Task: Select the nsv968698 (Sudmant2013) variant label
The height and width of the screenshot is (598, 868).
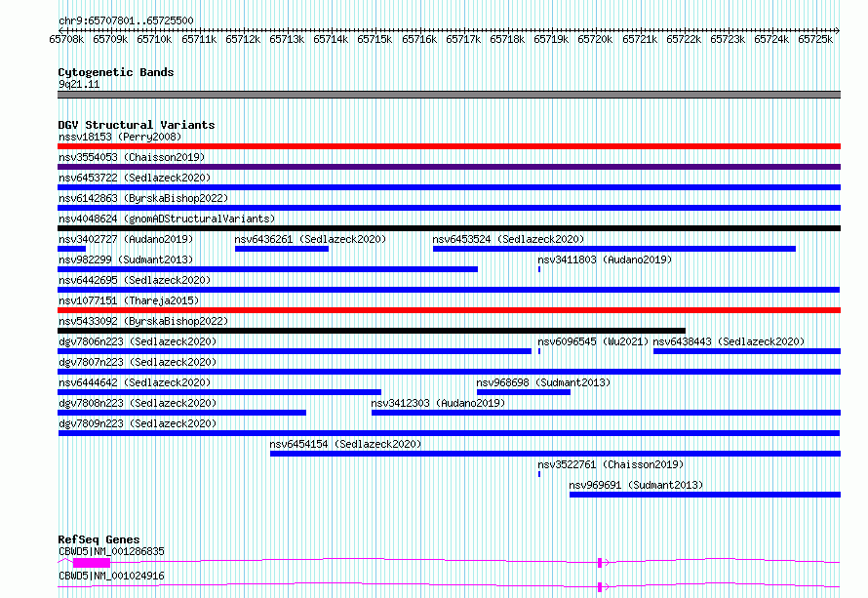Action: click(543, 382)
